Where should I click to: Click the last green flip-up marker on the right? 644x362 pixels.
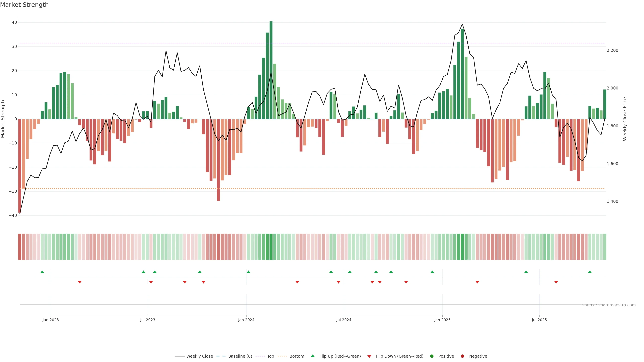590,272
